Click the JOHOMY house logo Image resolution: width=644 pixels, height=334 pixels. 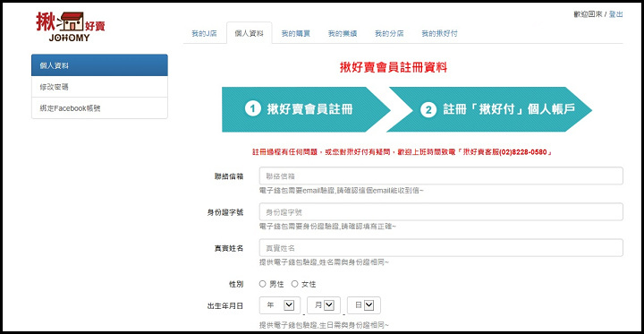click(71, 27)
